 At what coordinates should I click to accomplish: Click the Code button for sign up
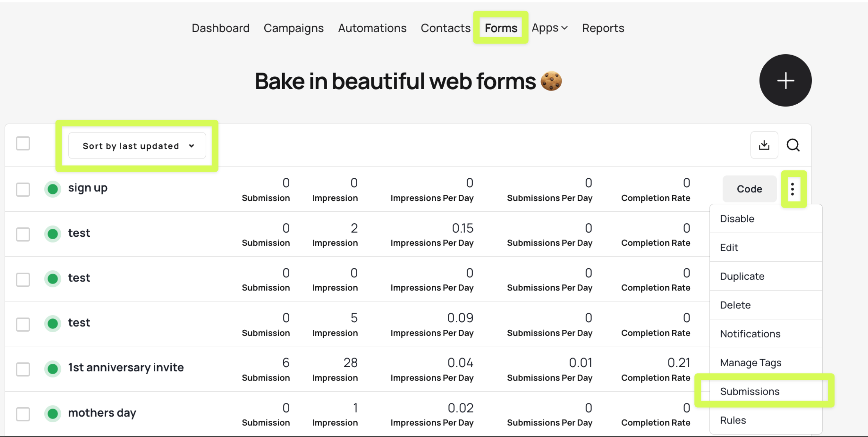749,189
